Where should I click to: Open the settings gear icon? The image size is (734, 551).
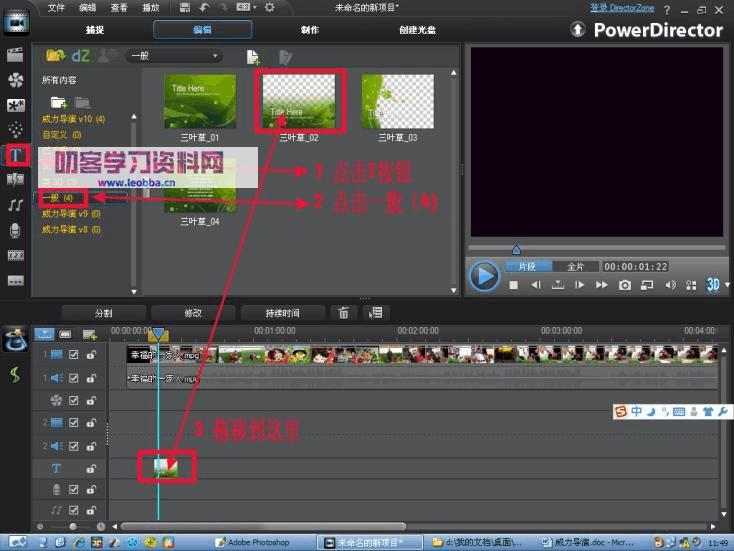(269, 7)
